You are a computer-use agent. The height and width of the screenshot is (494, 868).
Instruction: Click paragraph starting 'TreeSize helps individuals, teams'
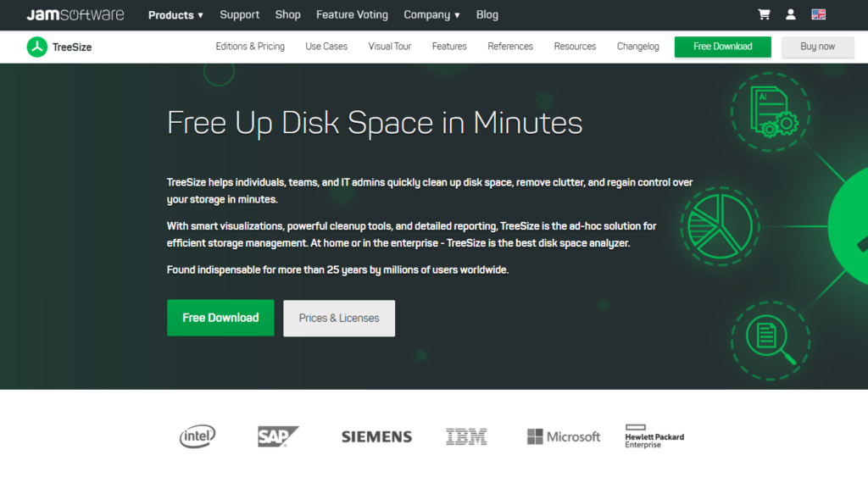pyautogui.click(x=430, y=191)
